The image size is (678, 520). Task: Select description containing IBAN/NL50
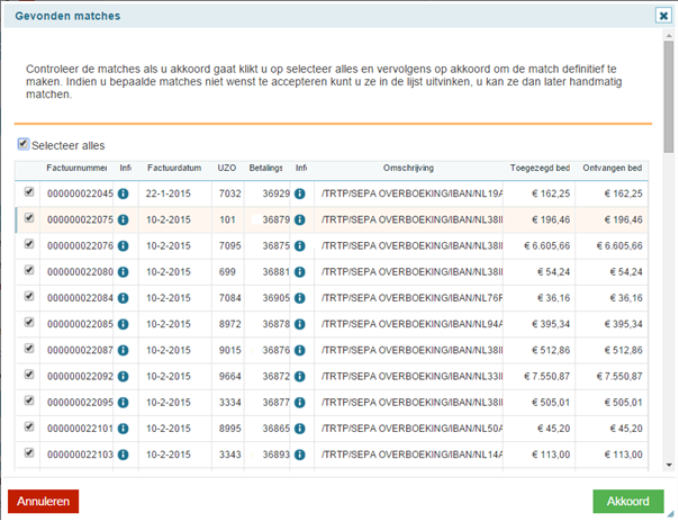[x=412, y=428]
